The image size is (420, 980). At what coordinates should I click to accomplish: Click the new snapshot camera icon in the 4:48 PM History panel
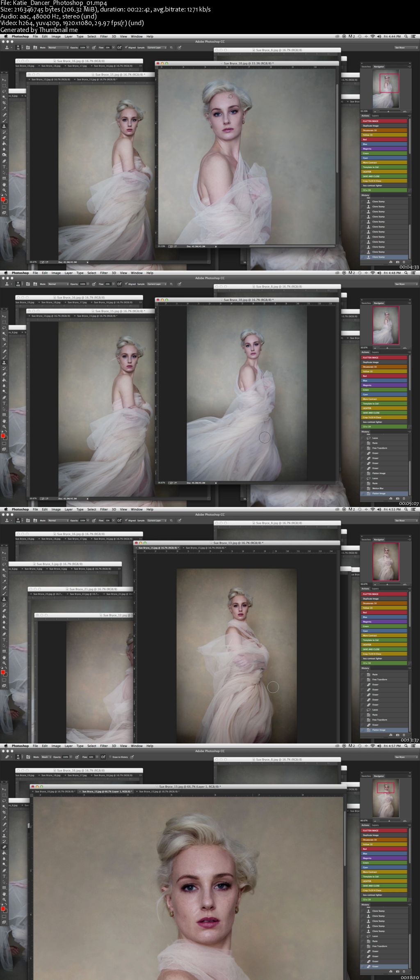click(397, 498)
